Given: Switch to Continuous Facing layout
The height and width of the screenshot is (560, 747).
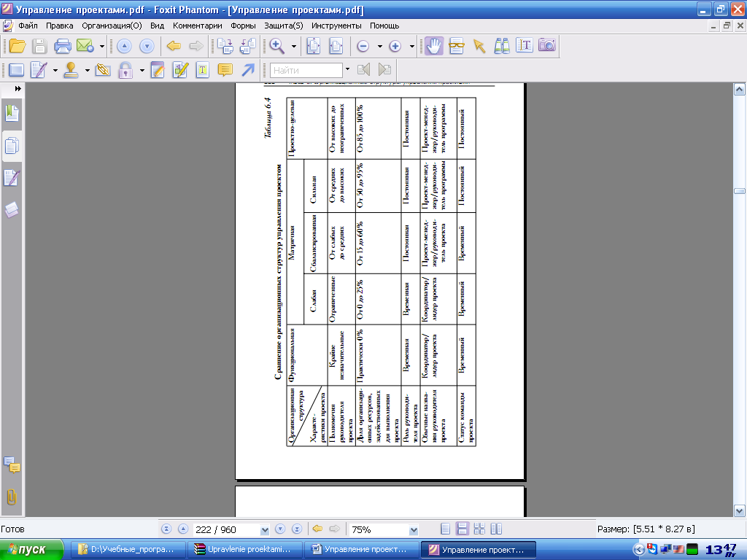Looking at the screenshot, I should (479, 529).
